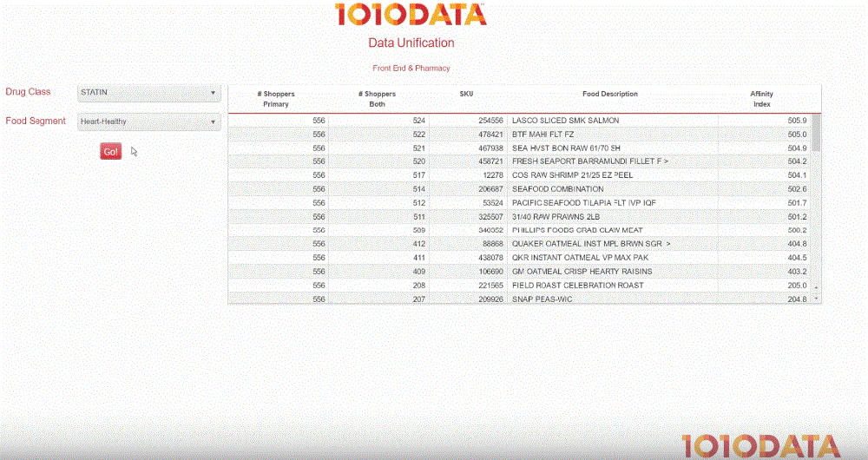Click the Front End & Pharmacy subtitle

[411, 68]
